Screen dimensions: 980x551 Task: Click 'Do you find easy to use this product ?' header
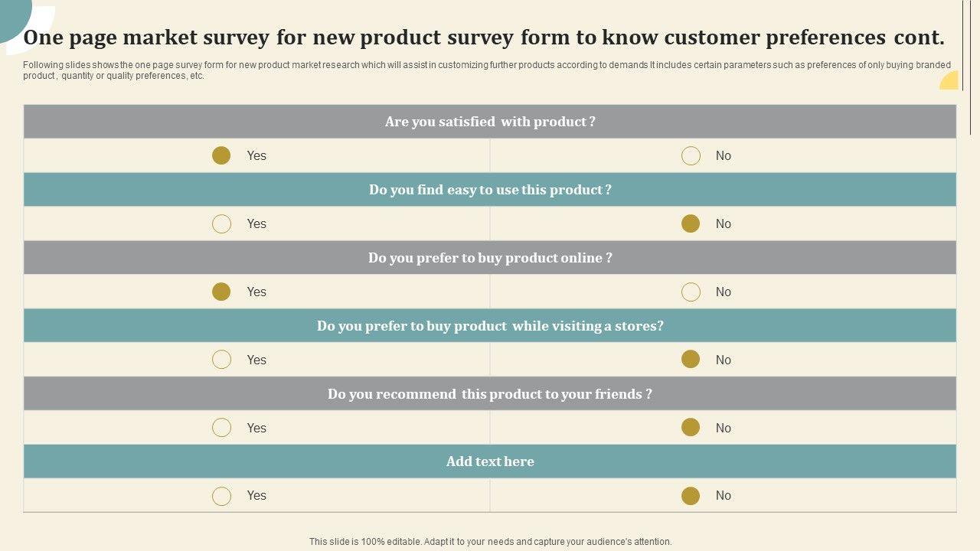coord(490,190)
